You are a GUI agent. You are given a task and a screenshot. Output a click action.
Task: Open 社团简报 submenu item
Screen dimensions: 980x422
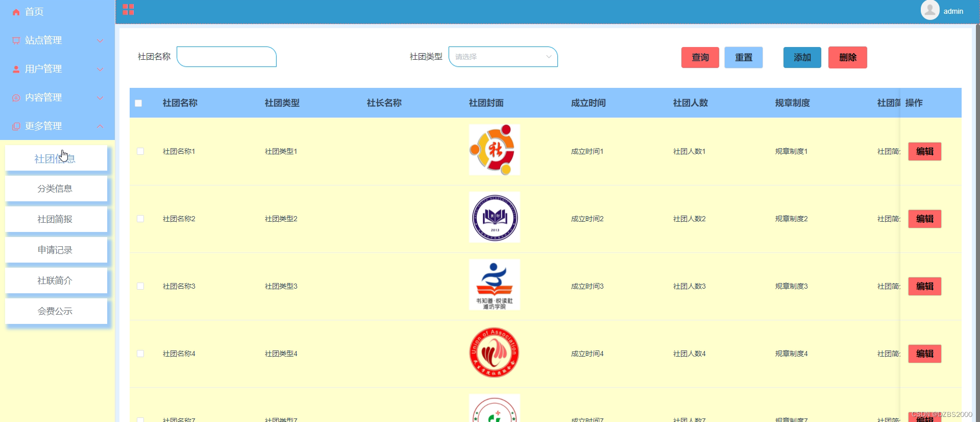click(56, 219)
